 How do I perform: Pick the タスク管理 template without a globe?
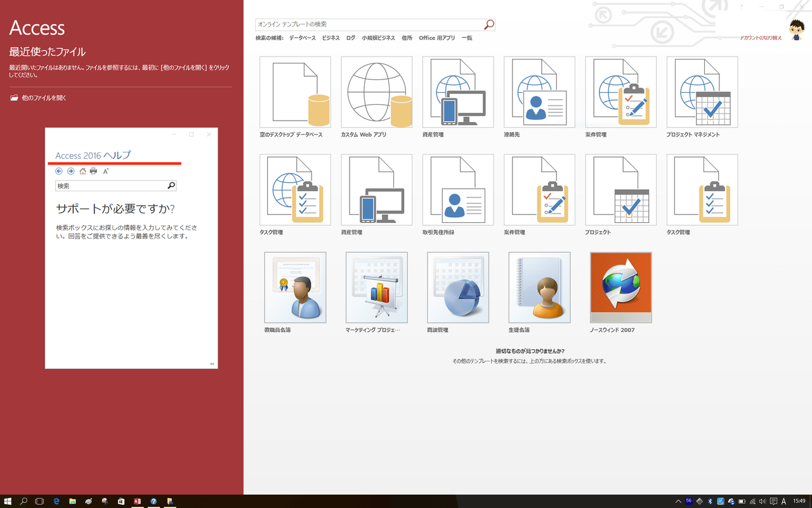click(x=702, y=195)
